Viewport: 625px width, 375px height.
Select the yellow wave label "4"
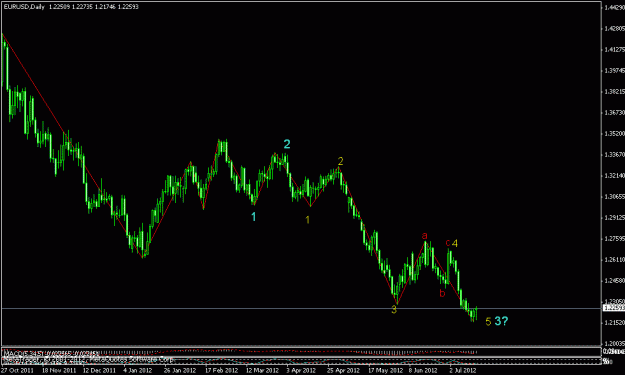pyautogui.click(x=455, y=243)
